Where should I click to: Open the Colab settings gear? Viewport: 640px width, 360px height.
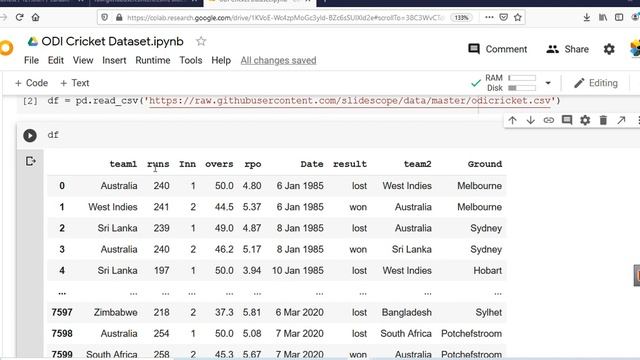(609, 49)
